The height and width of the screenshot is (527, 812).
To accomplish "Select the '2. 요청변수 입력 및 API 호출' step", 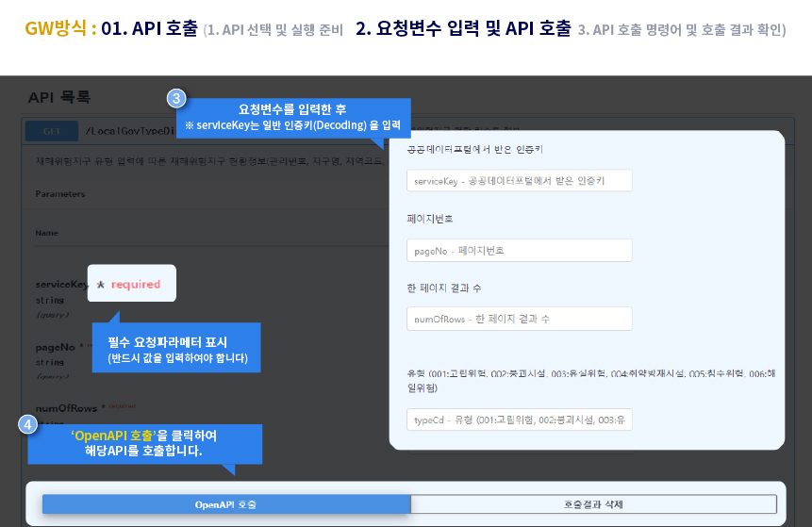I will click(462, 29).
